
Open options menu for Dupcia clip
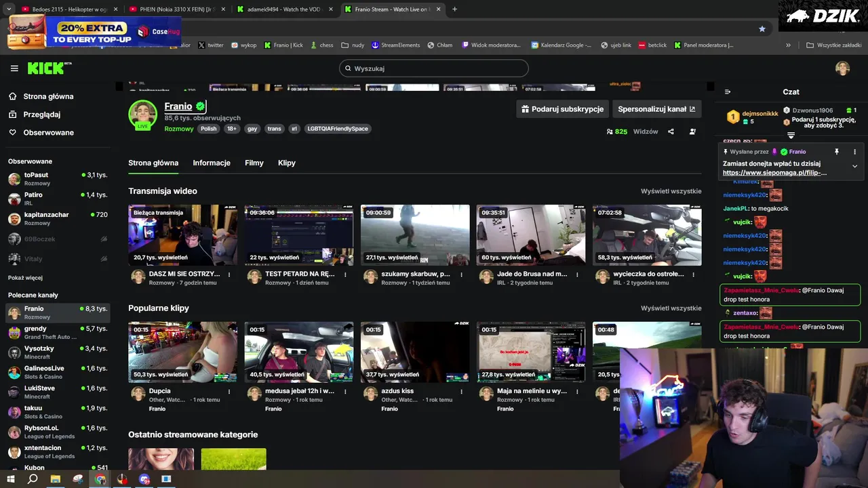tap(229, 391)
